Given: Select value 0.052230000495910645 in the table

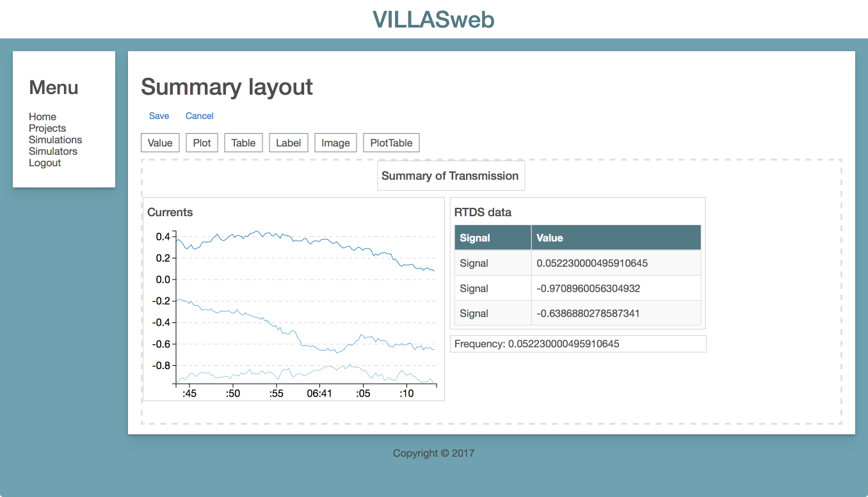Looking at the screenshot, I should (x=616, y=263).
